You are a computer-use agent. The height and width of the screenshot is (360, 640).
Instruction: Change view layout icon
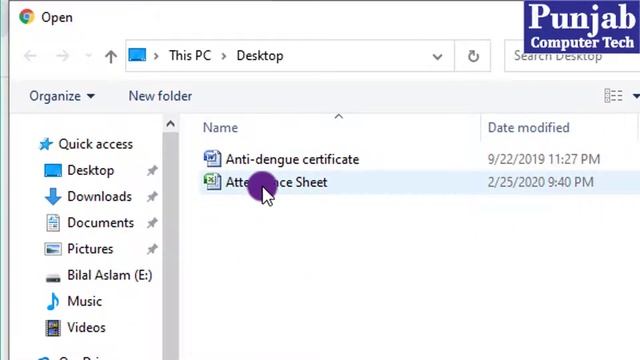pyautogui.click(x=613, y=96)
